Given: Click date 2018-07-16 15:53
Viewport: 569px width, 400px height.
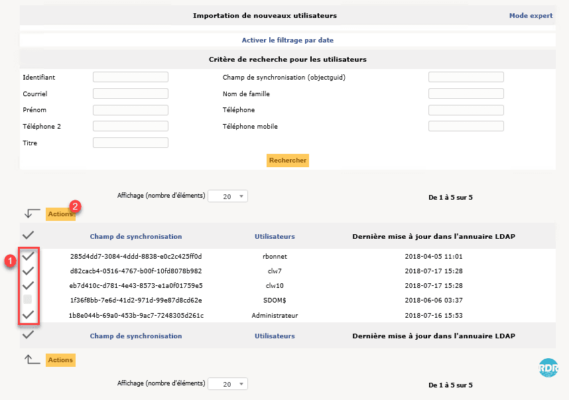Looking at the screenshot, I should pyautogui.click(x=434, y=315).
